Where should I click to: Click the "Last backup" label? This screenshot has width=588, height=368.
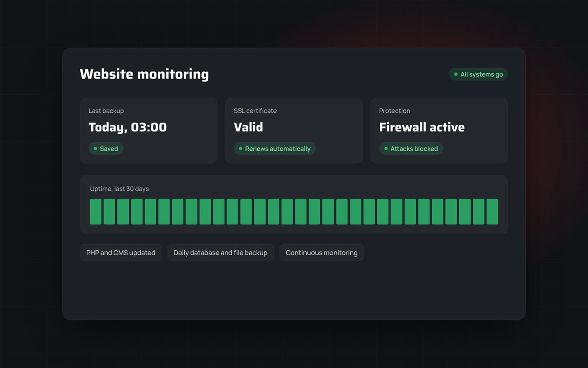[106, 111]
